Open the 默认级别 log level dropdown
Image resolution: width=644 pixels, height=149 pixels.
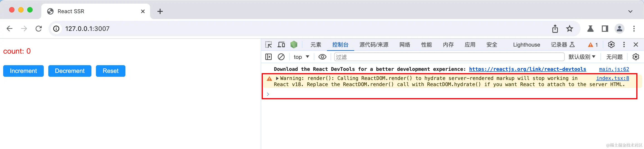[582, 57]
